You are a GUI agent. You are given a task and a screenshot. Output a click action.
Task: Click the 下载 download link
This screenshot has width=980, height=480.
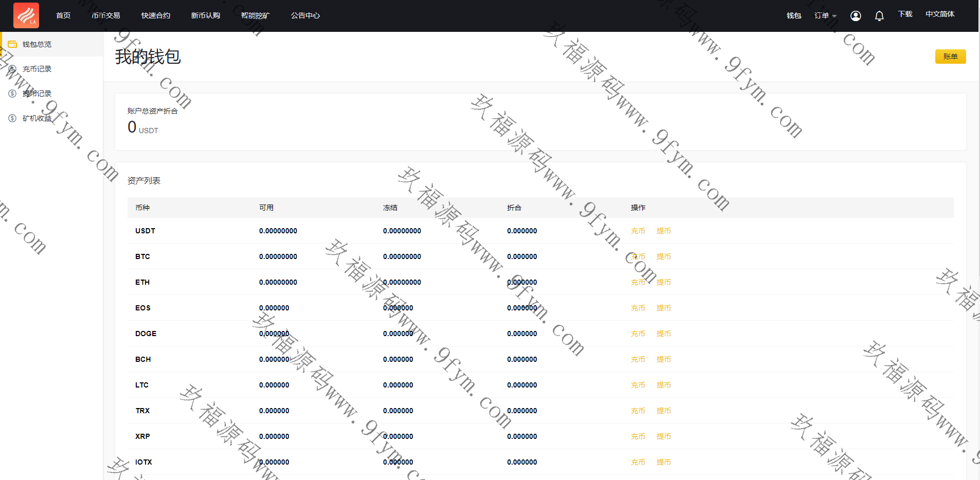click(905, 14)
